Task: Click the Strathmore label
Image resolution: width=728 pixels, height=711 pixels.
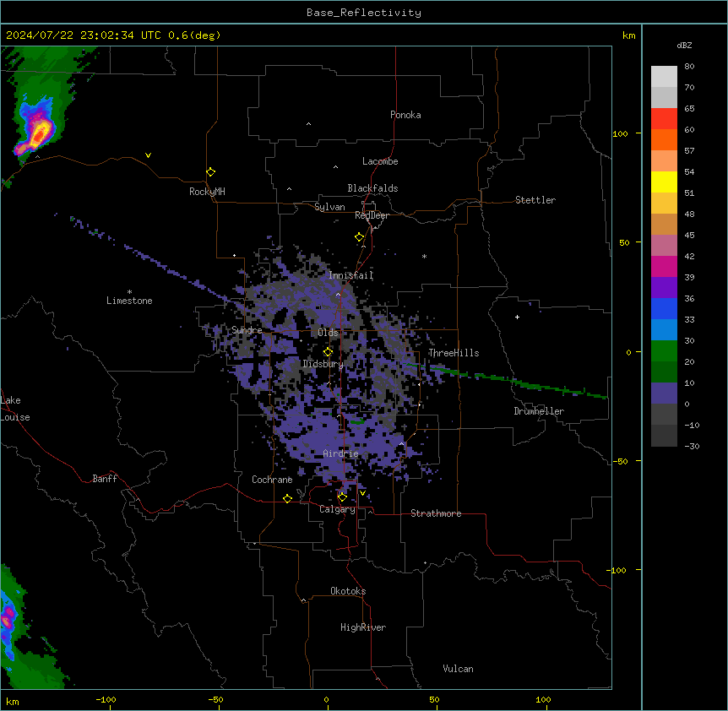Action: tap(436, 513)
